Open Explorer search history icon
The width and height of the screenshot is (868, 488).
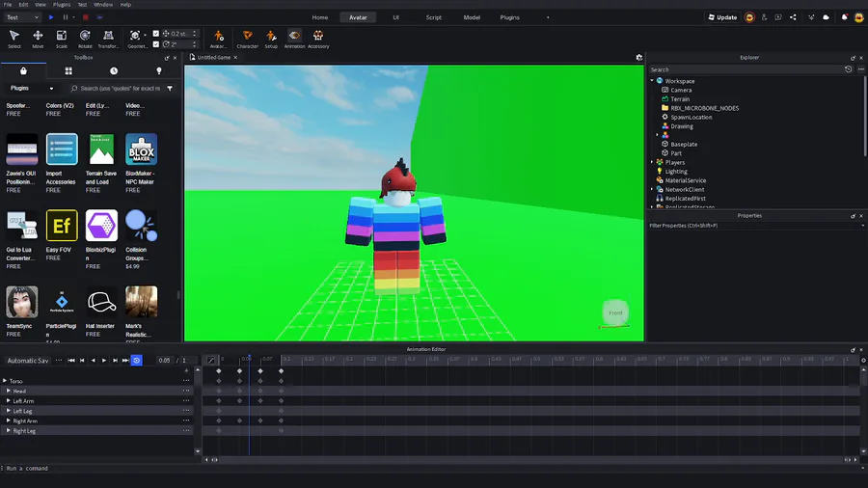[x=848, y=69]
